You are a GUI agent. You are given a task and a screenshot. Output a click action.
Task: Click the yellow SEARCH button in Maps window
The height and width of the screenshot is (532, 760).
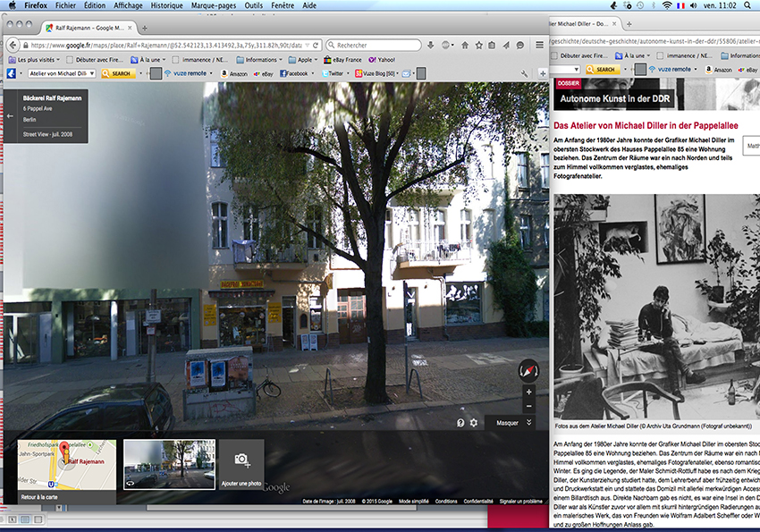(x=118, y=73)
